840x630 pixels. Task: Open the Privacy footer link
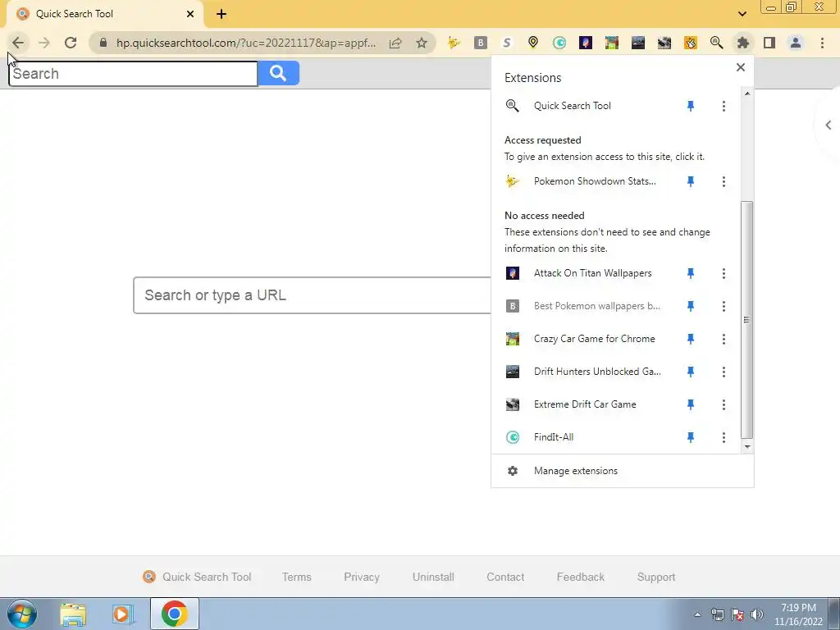[362, 577]
